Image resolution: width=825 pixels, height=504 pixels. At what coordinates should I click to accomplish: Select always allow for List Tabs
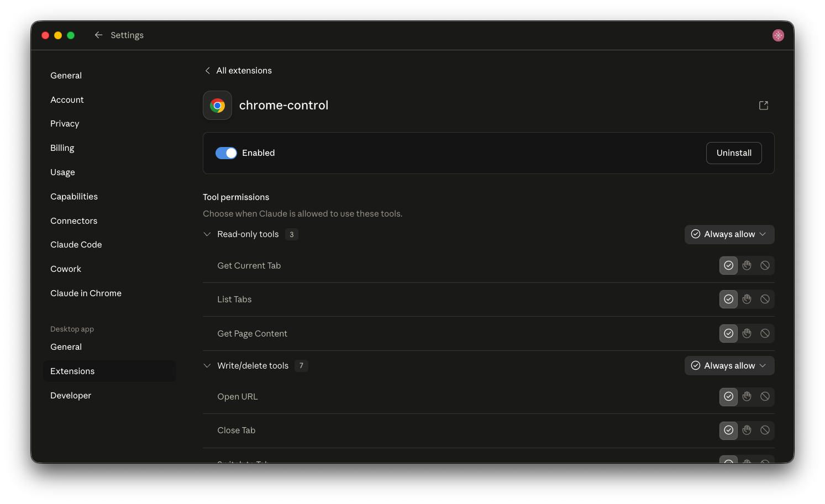pyautogui.click(x=728, y=299)
